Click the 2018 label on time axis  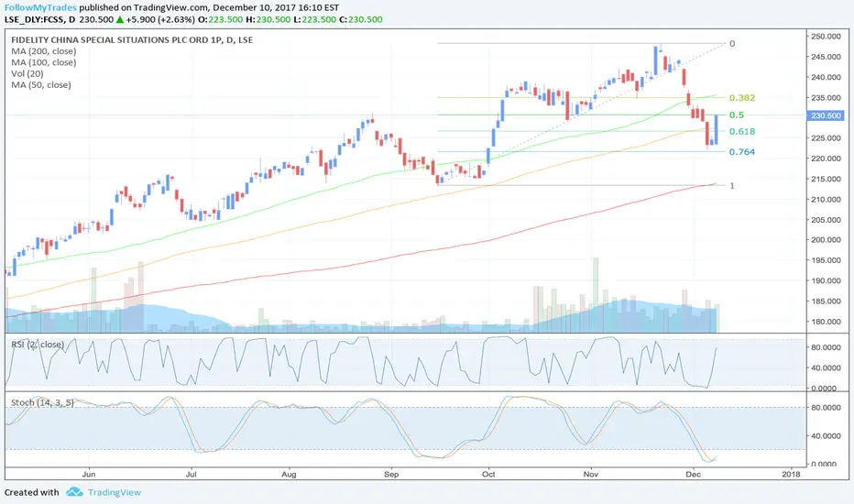click(791, 474)
